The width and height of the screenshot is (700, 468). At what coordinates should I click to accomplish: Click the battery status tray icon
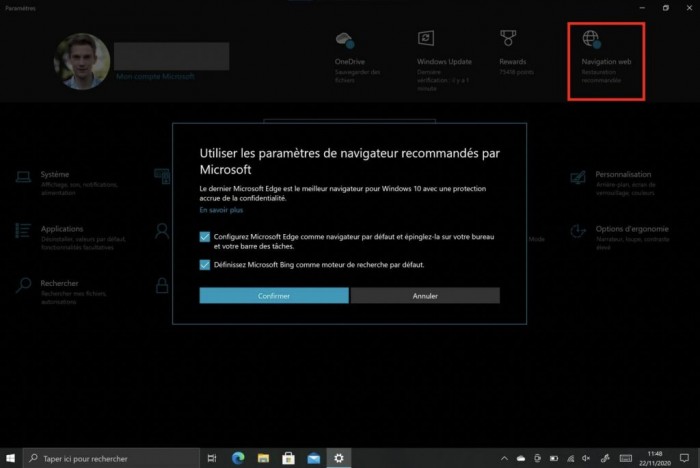point(554,458)
